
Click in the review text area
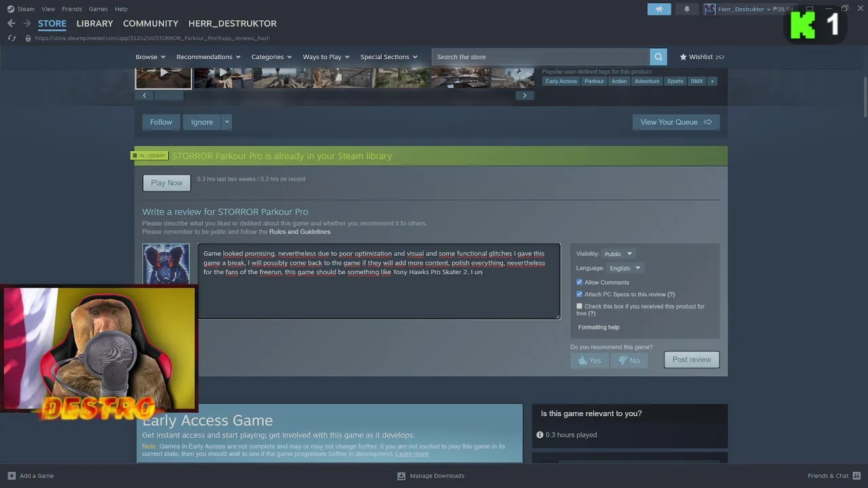point(379,281)
